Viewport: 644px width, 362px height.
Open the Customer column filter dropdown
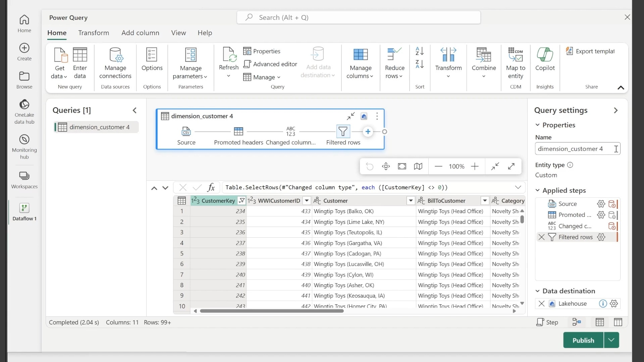[411, 200]
